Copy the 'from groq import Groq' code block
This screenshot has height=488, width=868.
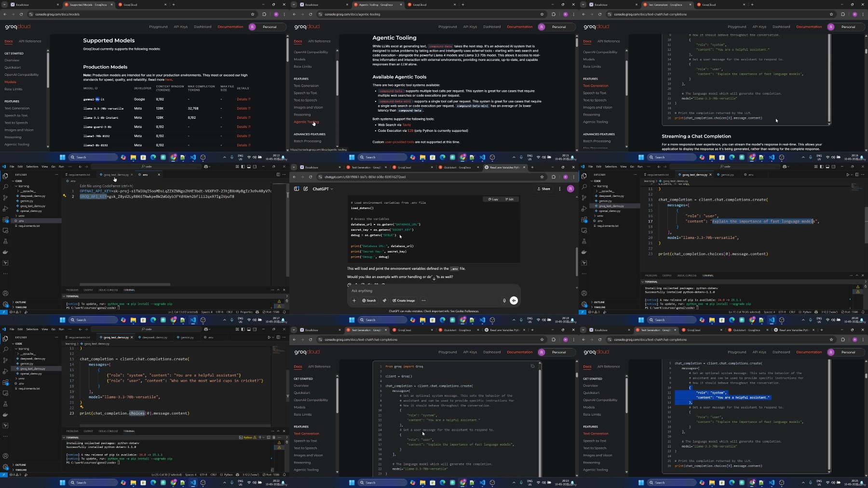(532, 366)
